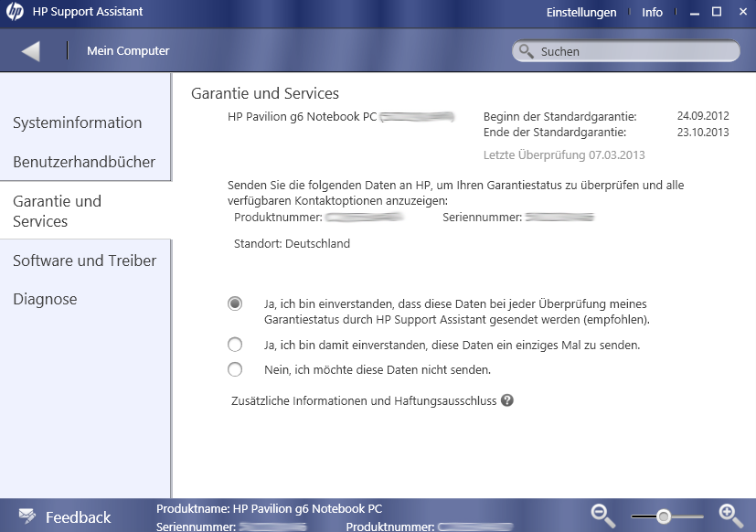
Task: Switch to Software und Treiber
Action: (x=85, y=261)
